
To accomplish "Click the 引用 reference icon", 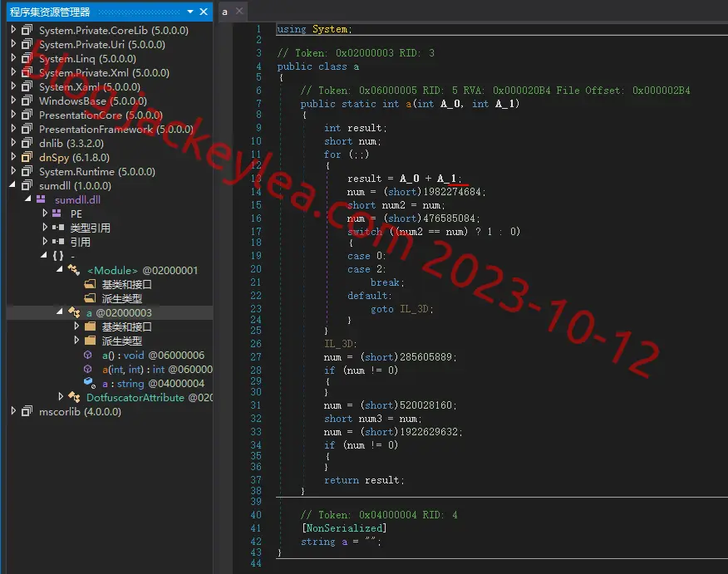I will [58, 242].
